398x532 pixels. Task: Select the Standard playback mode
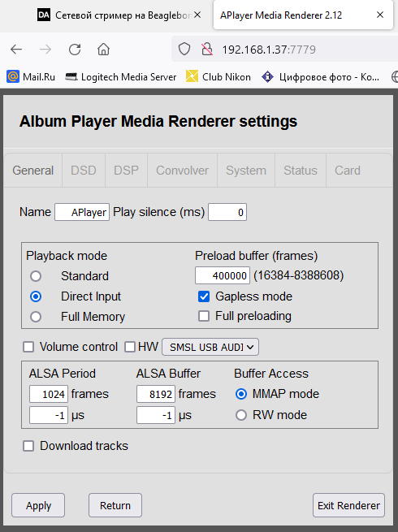coord(36,276)
